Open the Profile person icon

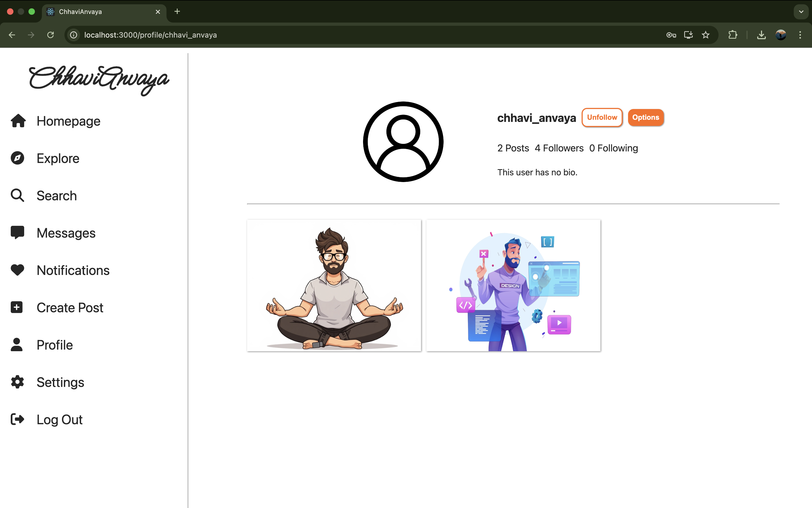(x=17, y=345)
